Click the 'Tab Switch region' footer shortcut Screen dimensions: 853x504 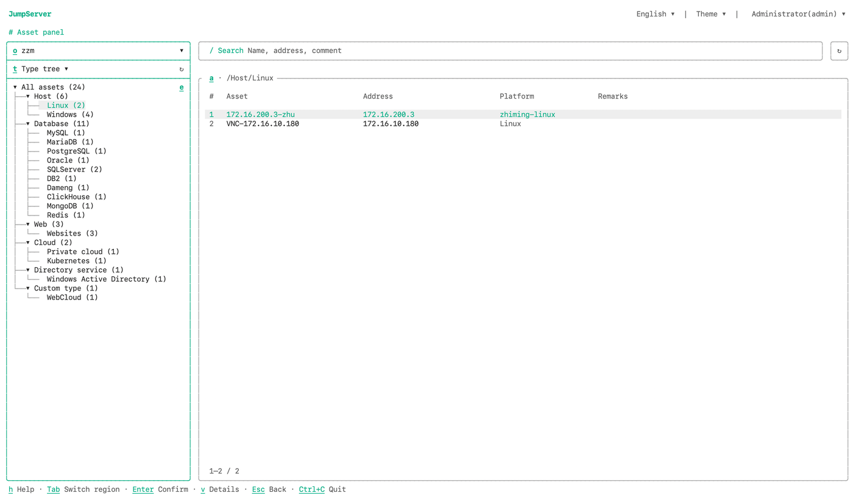pyautogui.click(x=83, y=490)
